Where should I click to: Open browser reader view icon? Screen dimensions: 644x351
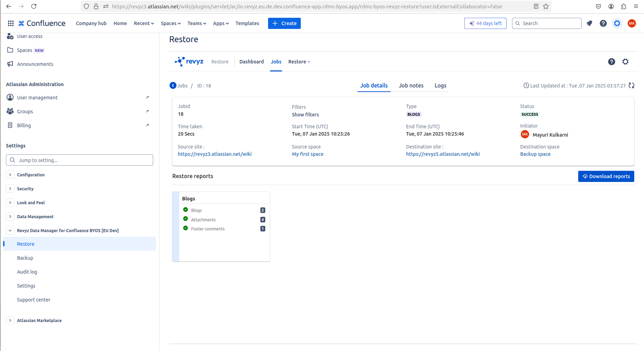[536, 6]
